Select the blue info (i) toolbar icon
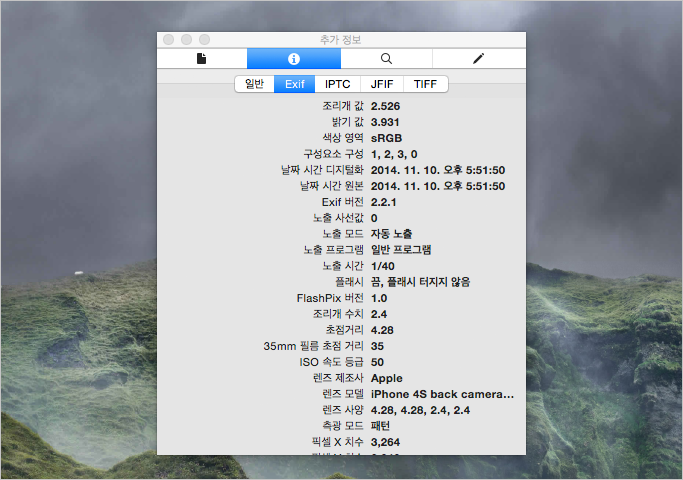 [x=294, y=58]
